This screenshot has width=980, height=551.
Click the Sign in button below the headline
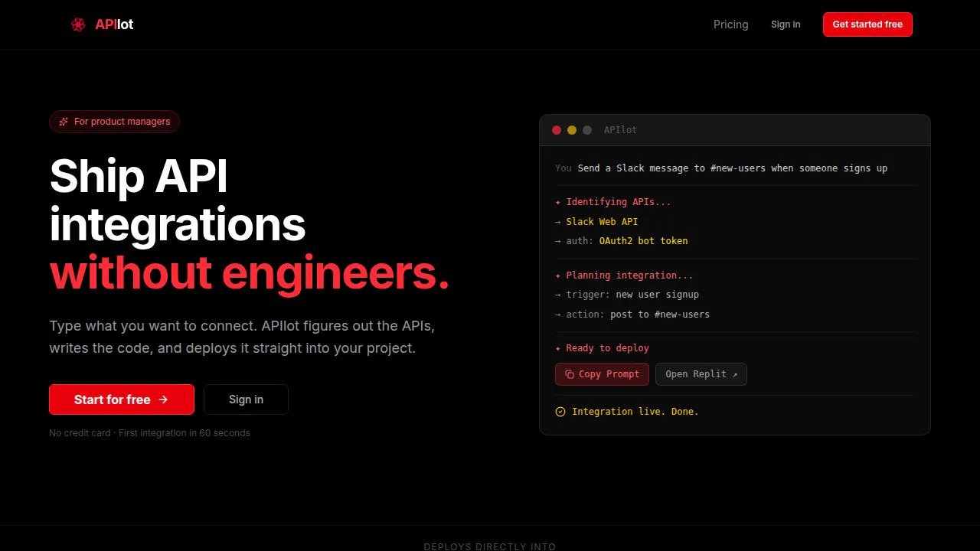point(246,399)
